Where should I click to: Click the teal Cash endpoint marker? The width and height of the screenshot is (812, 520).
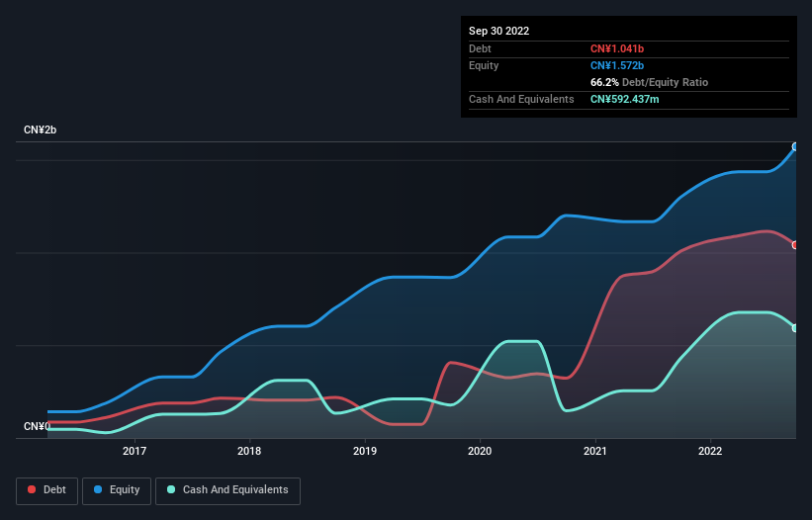pyautogui.click(x=795, y=328)
